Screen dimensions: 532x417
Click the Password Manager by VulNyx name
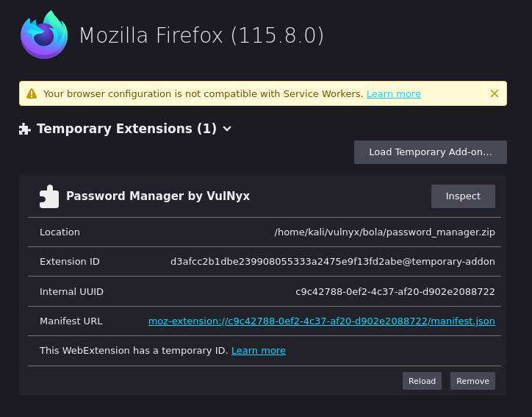point(158,196)
